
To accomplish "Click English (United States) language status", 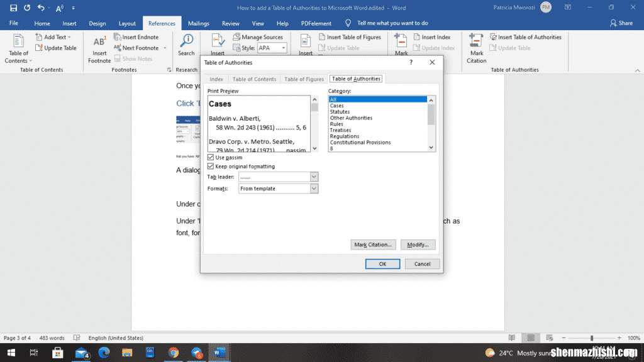I will (116, 337).
